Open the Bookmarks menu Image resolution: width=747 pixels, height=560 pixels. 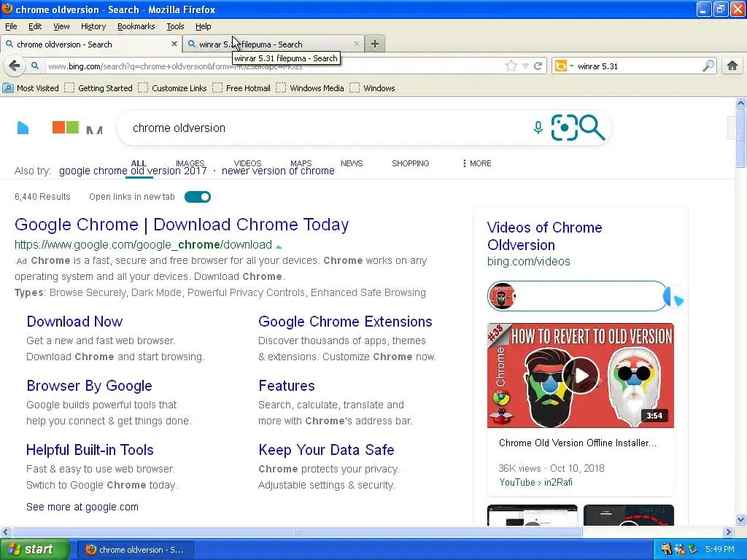pos(136,26)
